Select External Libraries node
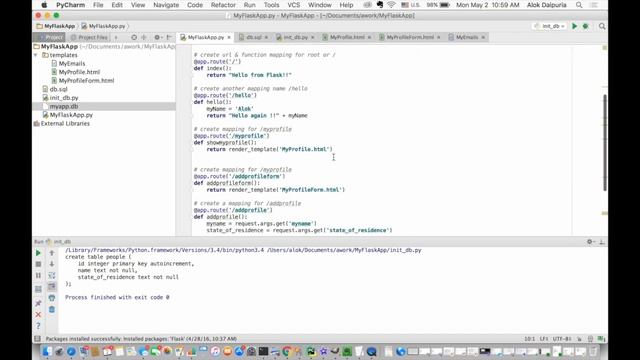 click(x=65, y=124)
